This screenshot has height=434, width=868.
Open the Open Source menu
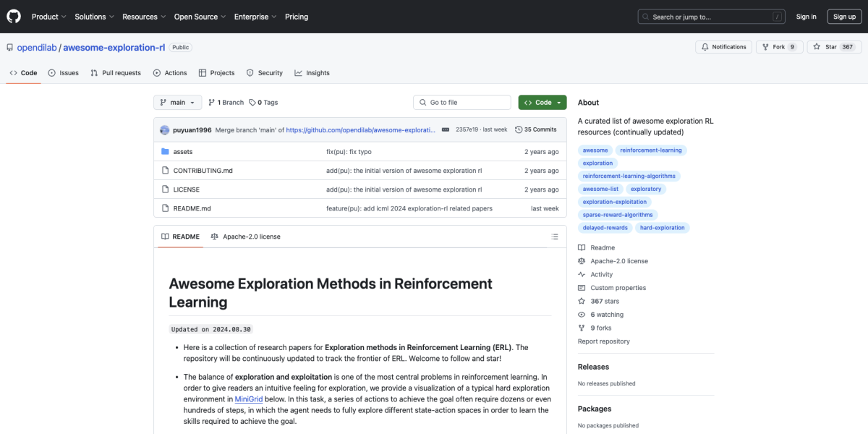tap(199, 17)
